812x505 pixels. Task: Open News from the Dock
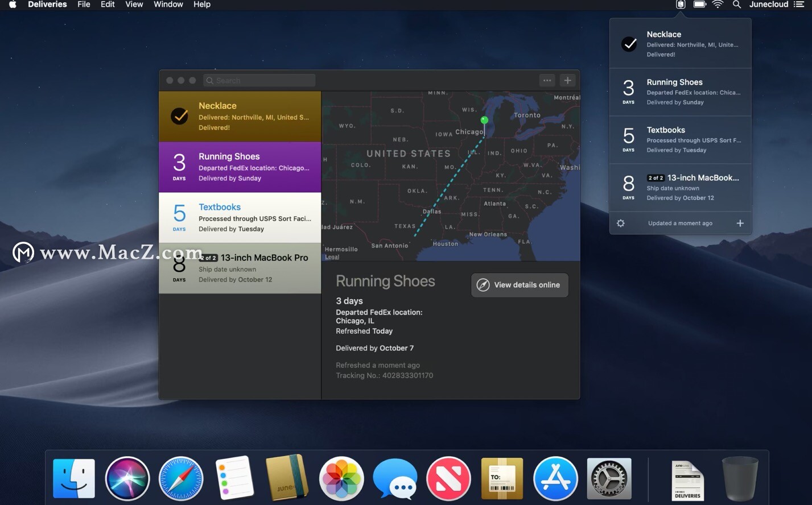[448, 478]
